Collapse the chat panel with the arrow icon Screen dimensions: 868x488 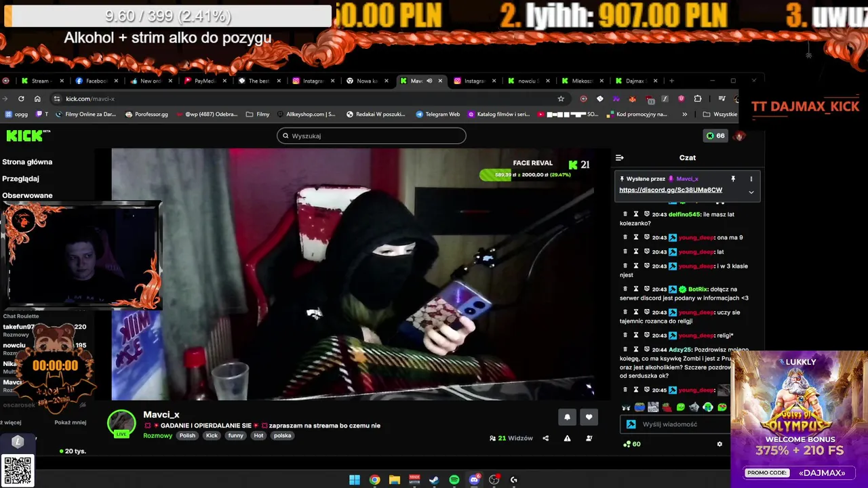pos(619,157)
